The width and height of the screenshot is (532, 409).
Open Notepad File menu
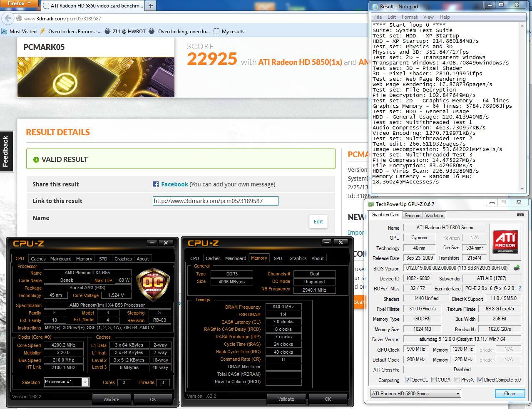(378, 17)
